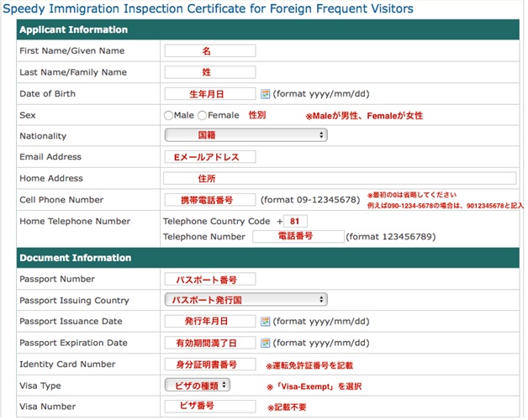528x420 pixels.
Task: Click the Home Address input field
Action: [340, 178]
